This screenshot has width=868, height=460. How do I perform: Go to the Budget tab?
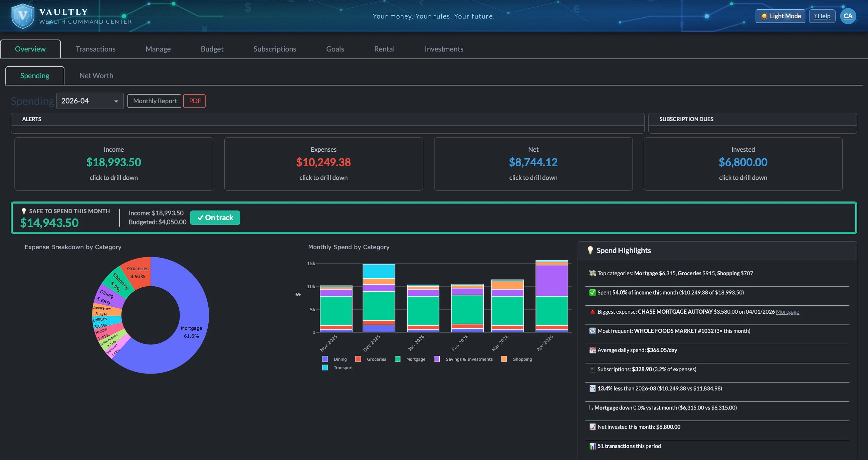(212, 49)
